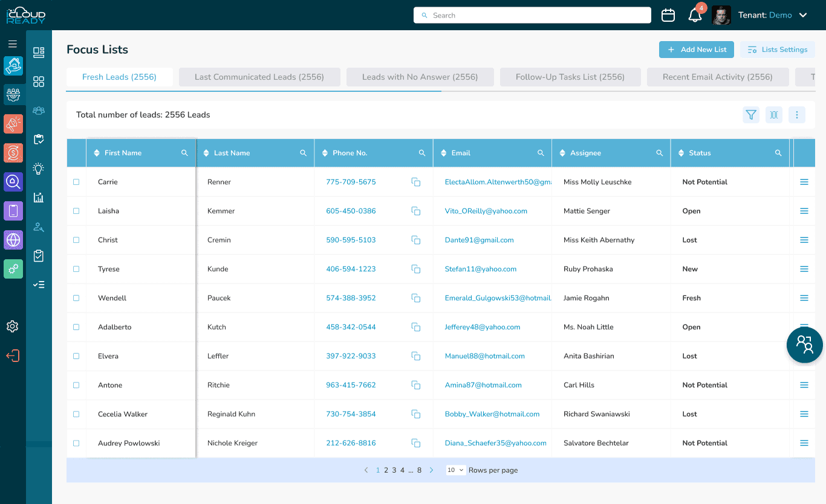Check the row for Audrey Powlowski
The image size is (826, 504).
[x=76, y=443]
